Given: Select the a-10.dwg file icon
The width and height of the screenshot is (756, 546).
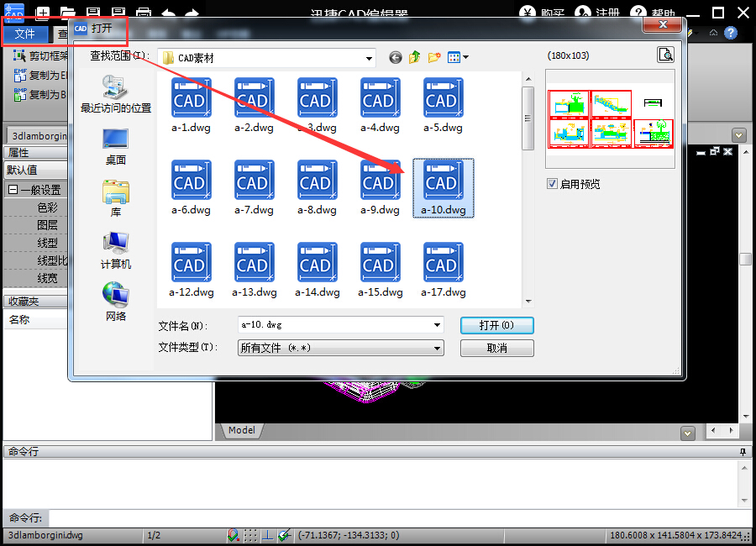Looking at the screenshot, I should pos(443,180).
